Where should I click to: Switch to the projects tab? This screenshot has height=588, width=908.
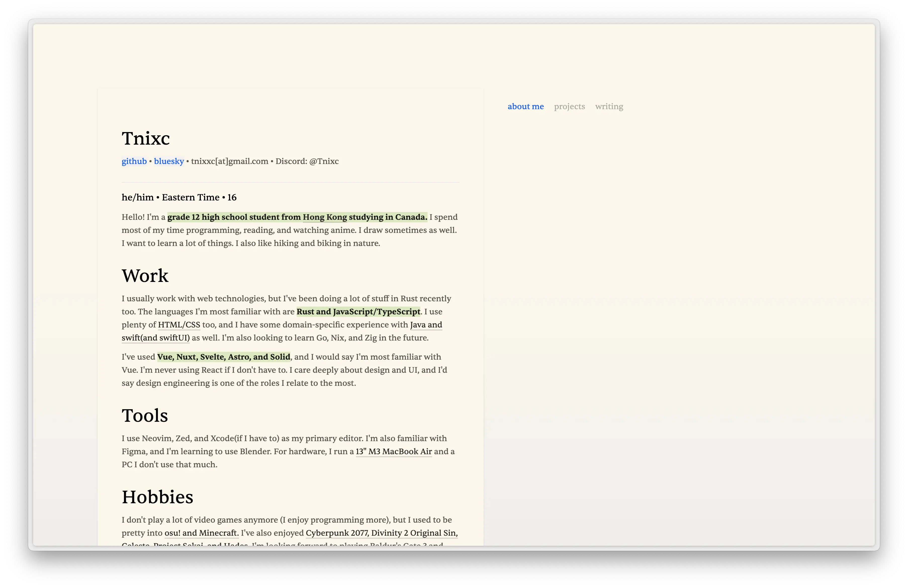click(569, 106)
